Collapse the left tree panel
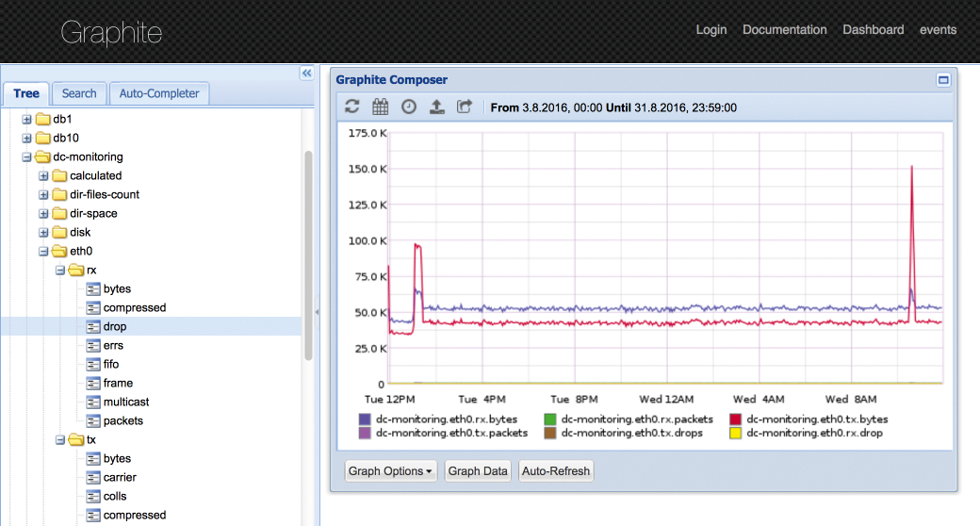980x526 pixels. pos(307,74)
